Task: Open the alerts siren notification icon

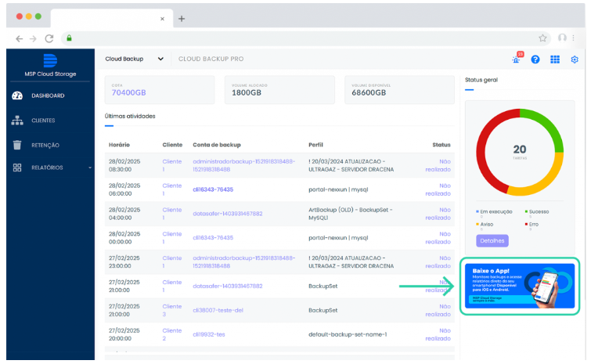Action: [x=517, y=59]
